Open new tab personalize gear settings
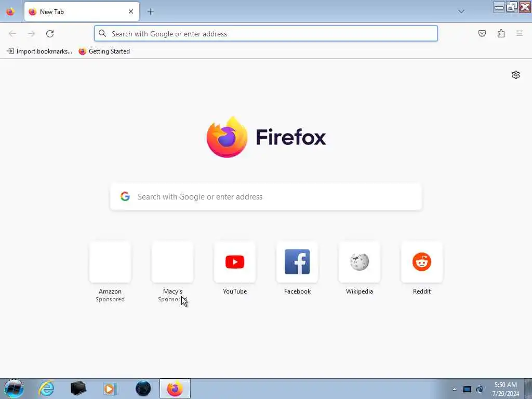The height and width of the screenshot is (399, 532). [x=516, y=75]
